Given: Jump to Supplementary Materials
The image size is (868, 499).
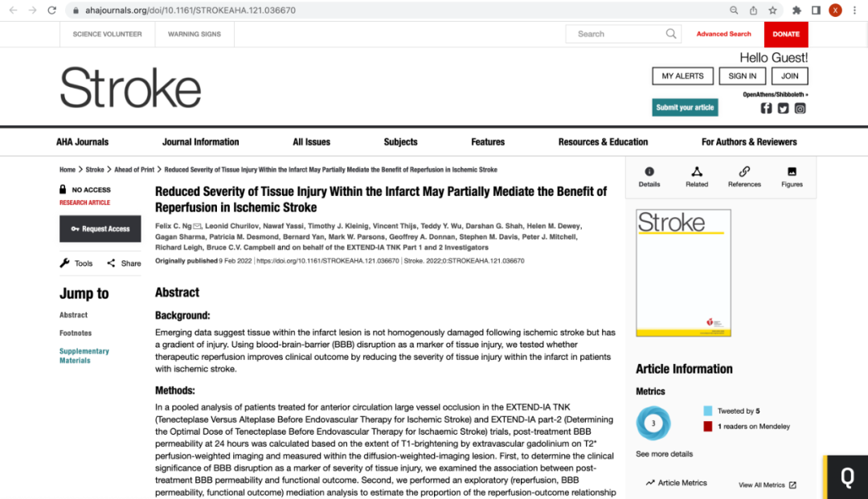Looking at the screenshot, I should coord(84,356).
